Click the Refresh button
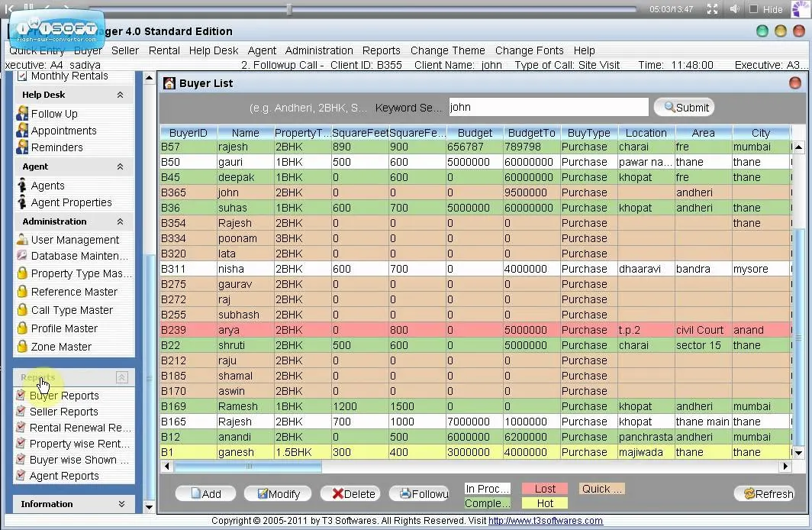Viewport: 812px width, 530px height. click(765, 494)
